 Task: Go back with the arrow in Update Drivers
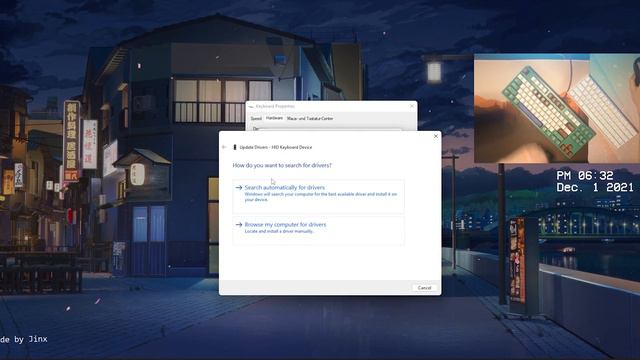[x=224, y=147]
